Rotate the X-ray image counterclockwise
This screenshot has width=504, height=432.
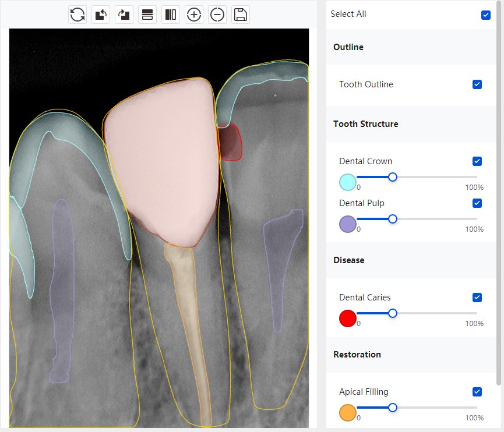tap(101, 15)
